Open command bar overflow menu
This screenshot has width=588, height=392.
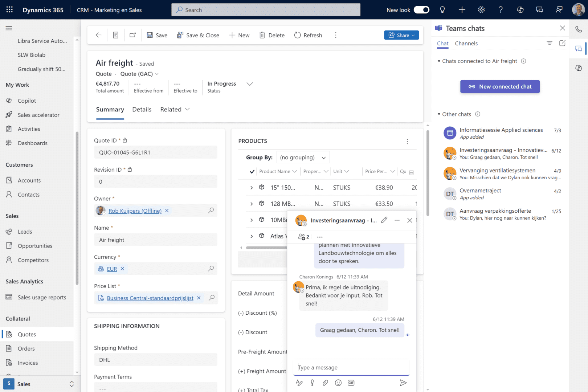(x=336, y=35)
